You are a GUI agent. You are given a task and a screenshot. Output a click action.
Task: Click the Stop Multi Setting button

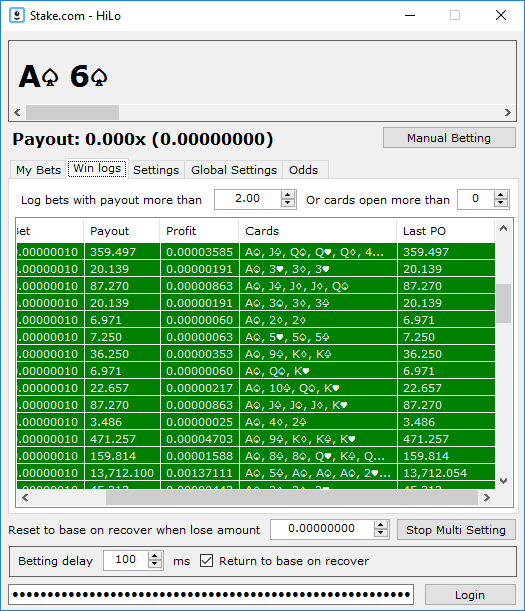[456, 530]
